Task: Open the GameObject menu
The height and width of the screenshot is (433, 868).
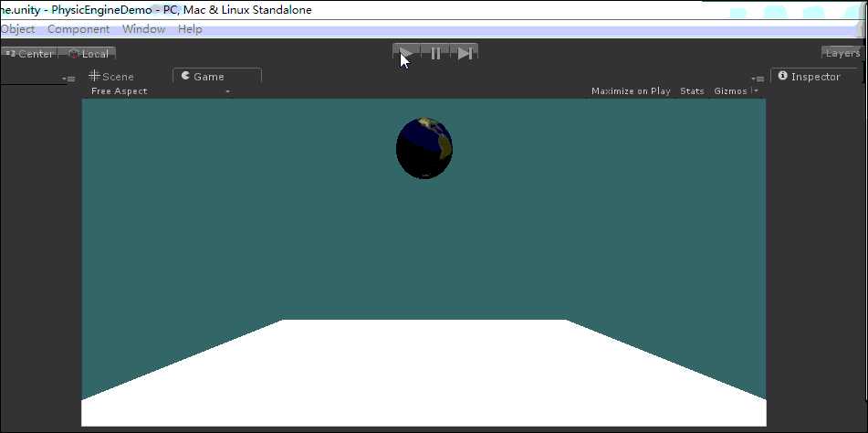Action: (17, 29)
